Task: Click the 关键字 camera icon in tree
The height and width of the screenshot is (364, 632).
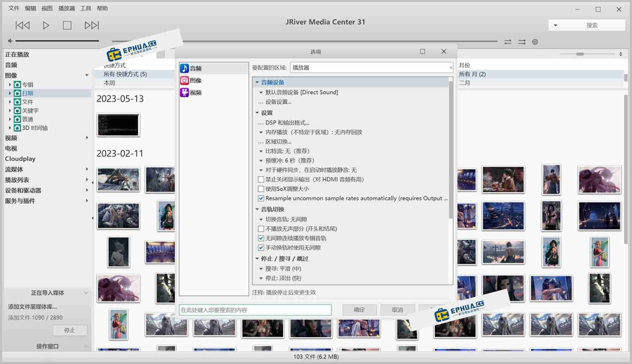Action: [17, 110]
